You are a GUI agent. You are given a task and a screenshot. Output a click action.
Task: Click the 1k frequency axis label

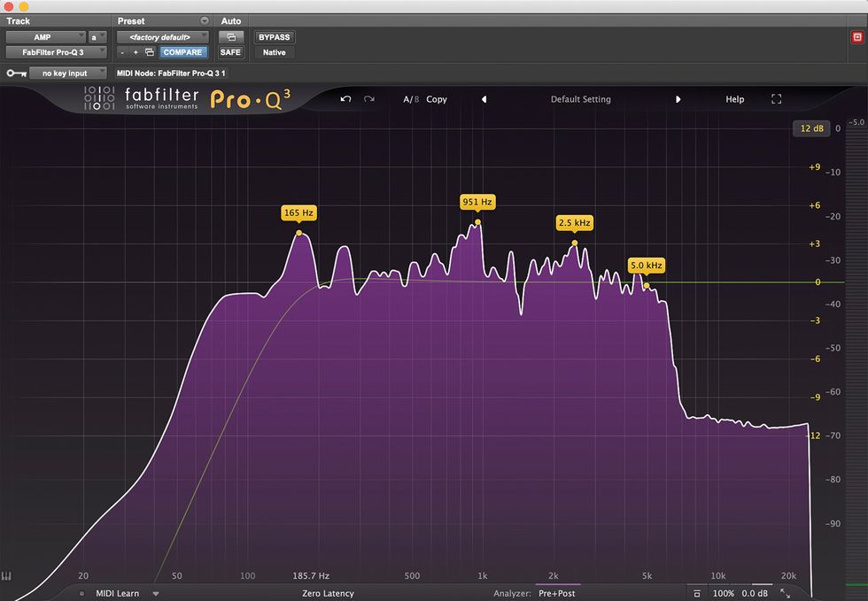coord(483,575)
